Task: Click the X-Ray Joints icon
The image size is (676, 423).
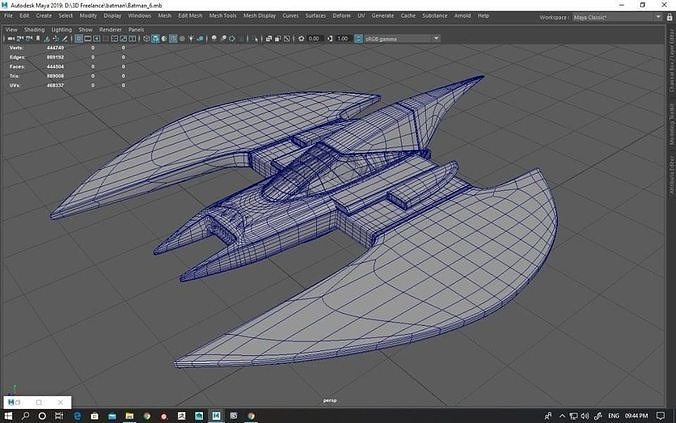Action: 287,38
